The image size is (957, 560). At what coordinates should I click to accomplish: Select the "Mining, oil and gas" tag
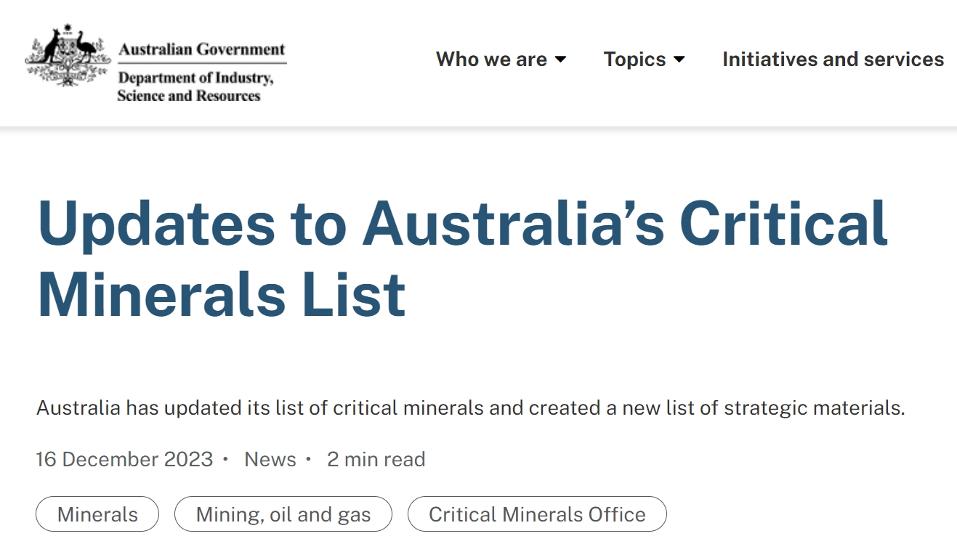[283, 514]
